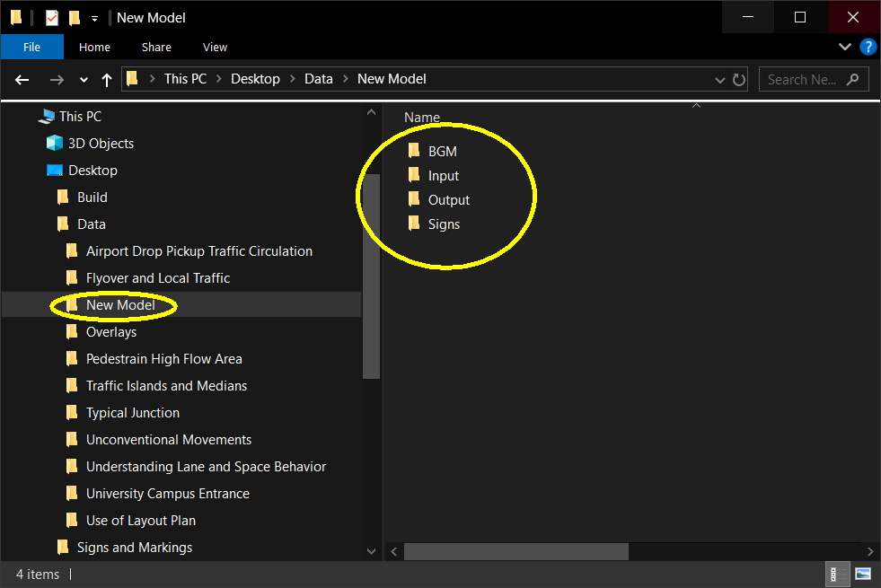The image size is (881, 588).
Task: Click the Refresh icon in address bar
Action: coord(739,80)
